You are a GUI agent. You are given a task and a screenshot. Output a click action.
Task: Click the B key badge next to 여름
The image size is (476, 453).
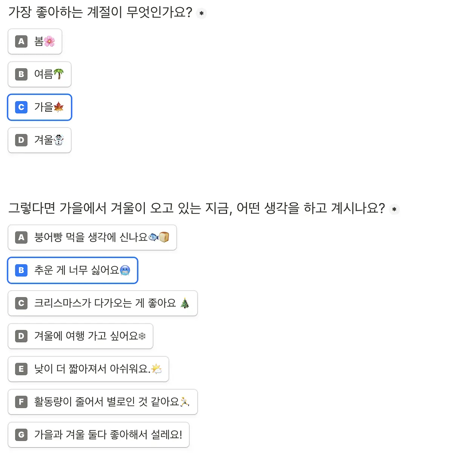(x=21, y=74)
